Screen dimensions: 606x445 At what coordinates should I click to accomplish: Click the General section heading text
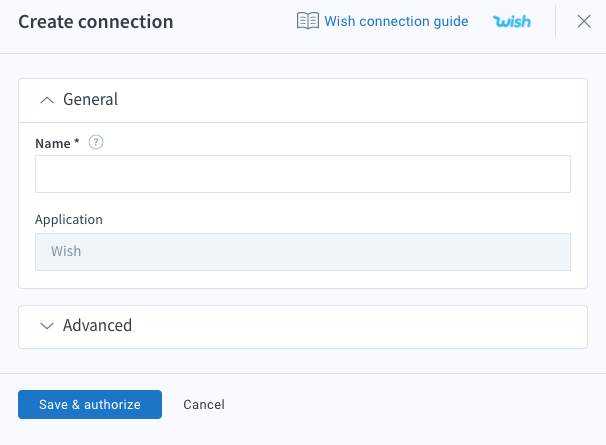point(90,99)
